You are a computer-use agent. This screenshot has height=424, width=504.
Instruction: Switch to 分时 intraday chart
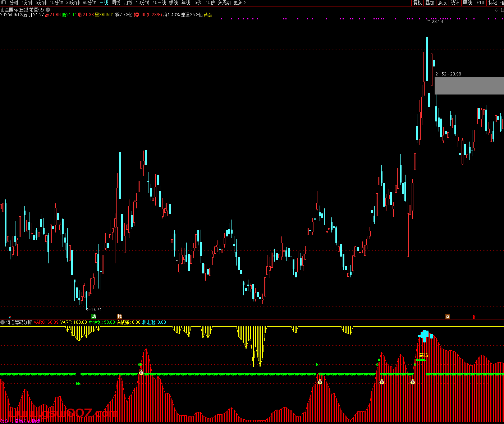point(14,3)
